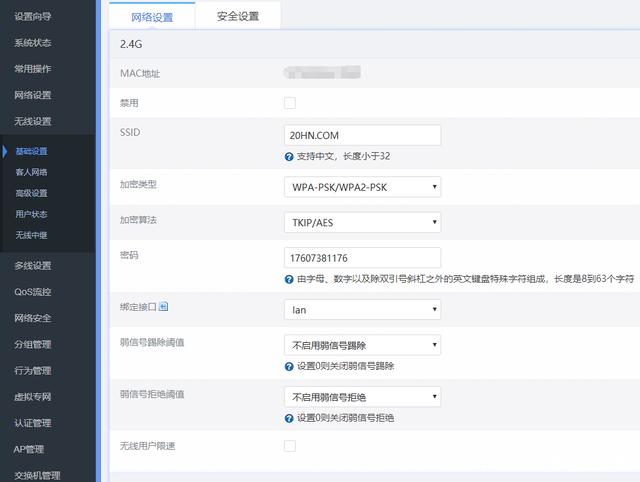
Task: Click the help icon under the 弱信号踢除阈值 dropdown
Action: point(289,366)
